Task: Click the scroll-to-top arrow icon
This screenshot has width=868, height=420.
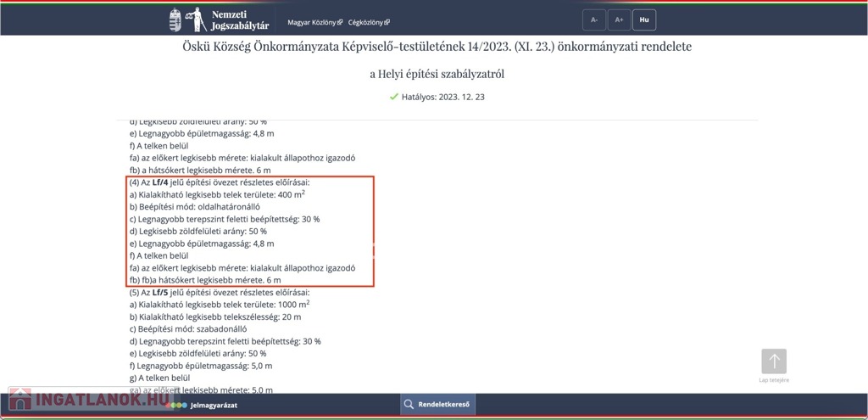Action: coord(773,361)
